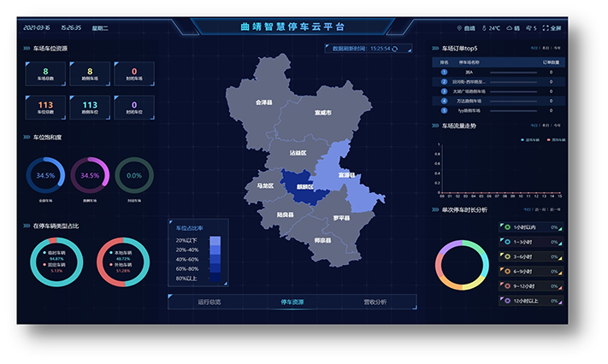608x364 pixels.
Task: Click the 车场总数 card showing 8
Action: point(44,74)
